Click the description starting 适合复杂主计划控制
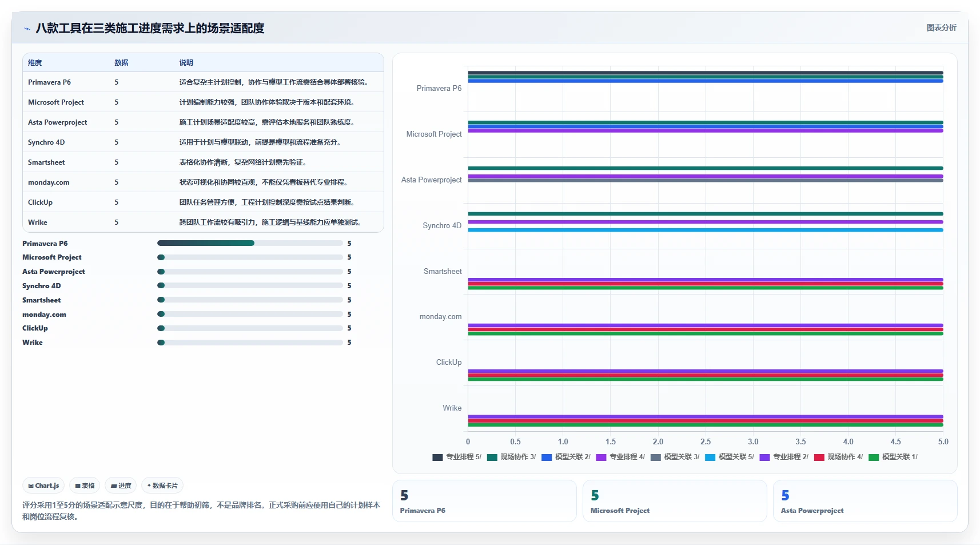This screenshot has height=545, width=980. pos(274,82)
